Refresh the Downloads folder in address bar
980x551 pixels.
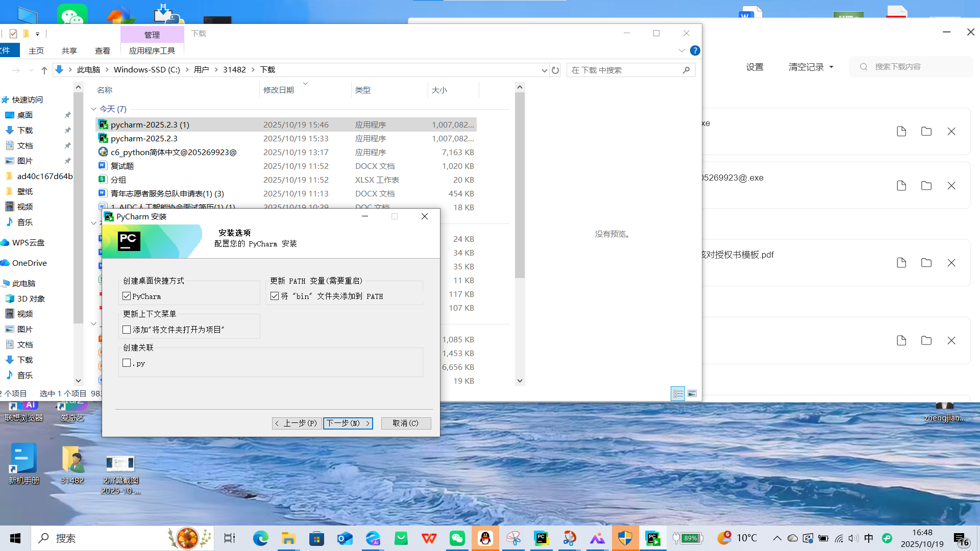[555, 70]
